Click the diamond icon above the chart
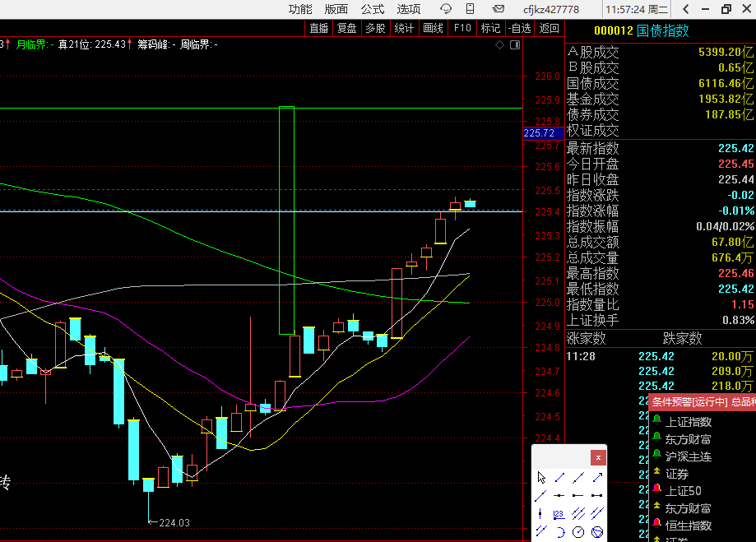Screen dimensions: 756x542 pos(499,45)
